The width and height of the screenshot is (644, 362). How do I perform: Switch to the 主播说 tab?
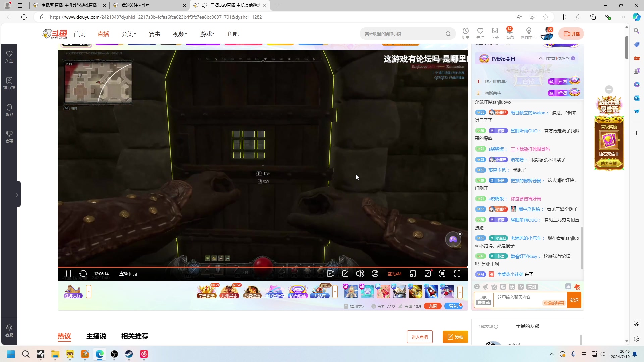(96, 336)
